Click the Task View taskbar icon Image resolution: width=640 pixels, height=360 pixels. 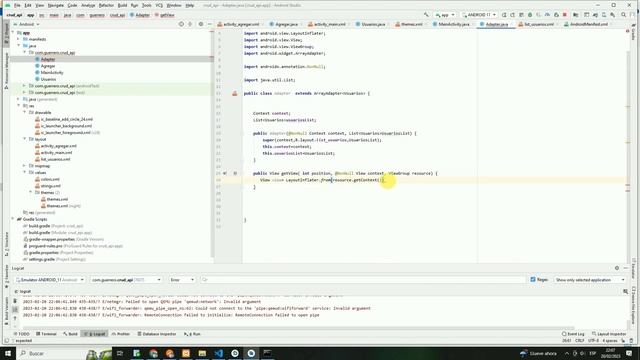[x=120, y=353]
